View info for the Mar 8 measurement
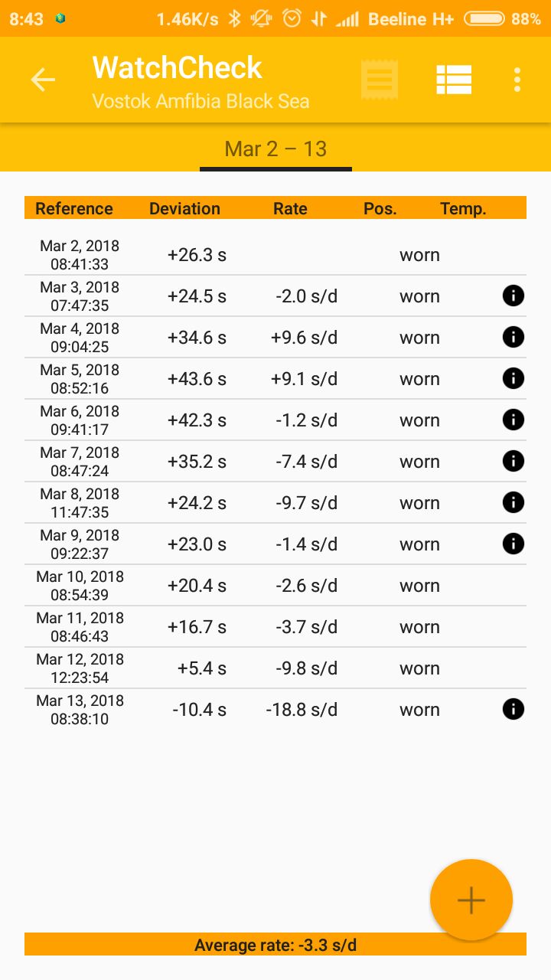 514,503
